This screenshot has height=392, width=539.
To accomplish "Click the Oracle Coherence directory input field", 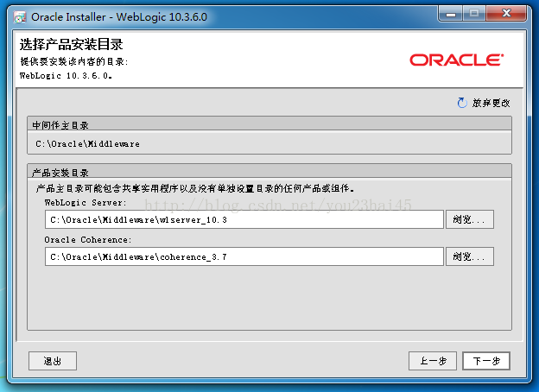I will [x=244, y=256].
